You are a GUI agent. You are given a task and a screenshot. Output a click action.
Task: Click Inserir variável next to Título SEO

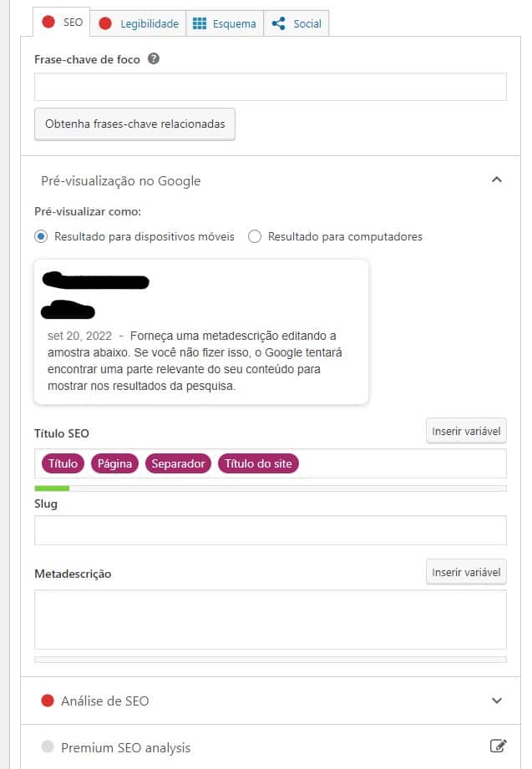pyautogui.click(x=466, y=431)
